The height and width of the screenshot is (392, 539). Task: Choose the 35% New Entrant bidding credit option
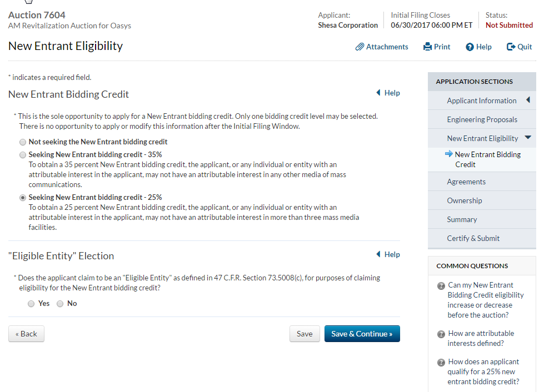click(x=23, y=155)
